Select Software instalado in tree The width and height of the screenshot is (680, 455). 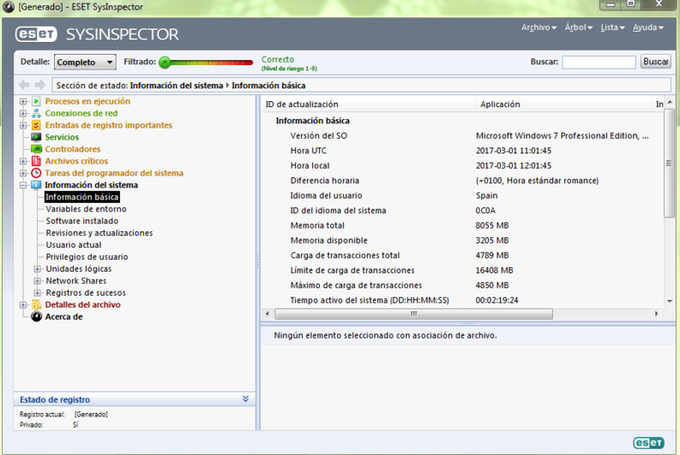(x=82, y=221)
